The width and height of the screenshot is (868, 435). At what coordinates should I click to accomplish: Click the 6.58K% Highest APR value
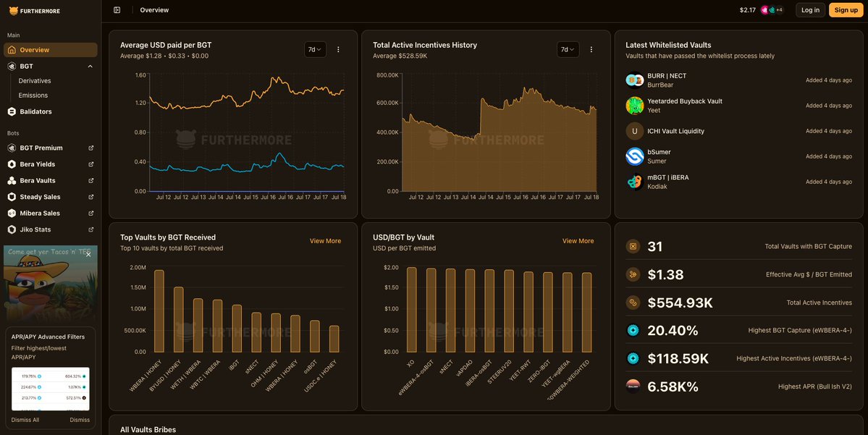tap(673, 387)
